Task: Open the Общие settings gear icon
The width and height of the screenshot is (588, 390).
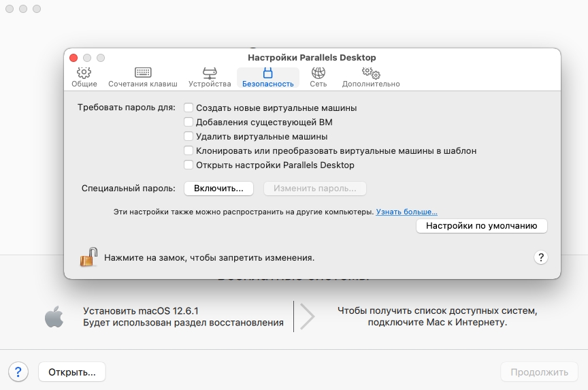Action: click(x=84, y=73)
